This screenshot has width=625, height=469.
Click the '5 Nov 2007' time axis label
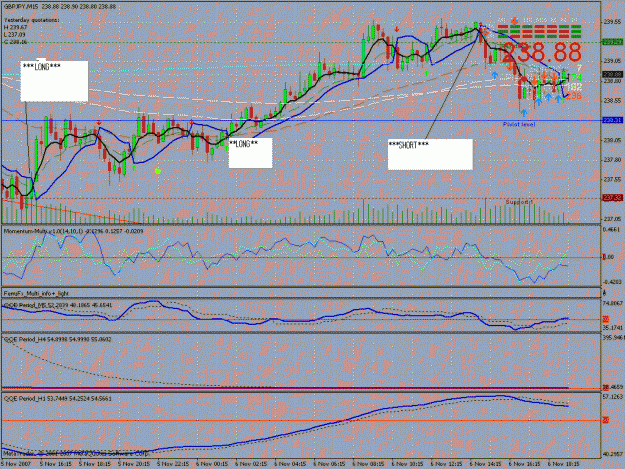16,464
